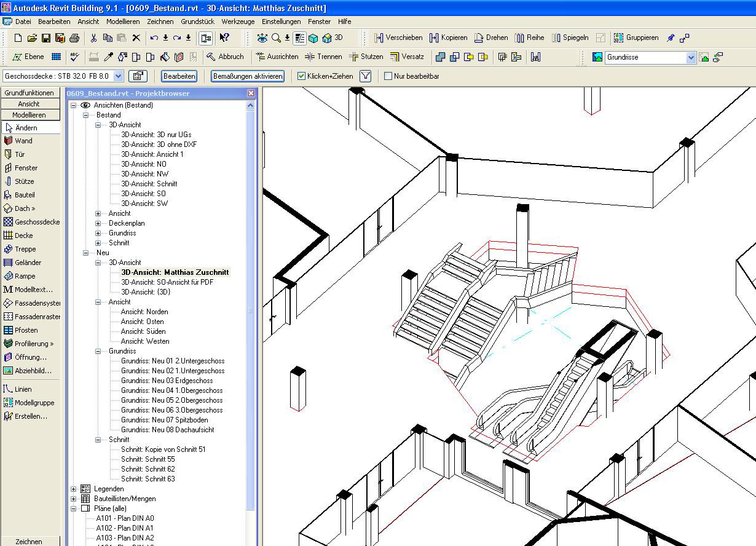Expand the Deckenplan node under Bestand
756x546 pixels.
[98, 223]
